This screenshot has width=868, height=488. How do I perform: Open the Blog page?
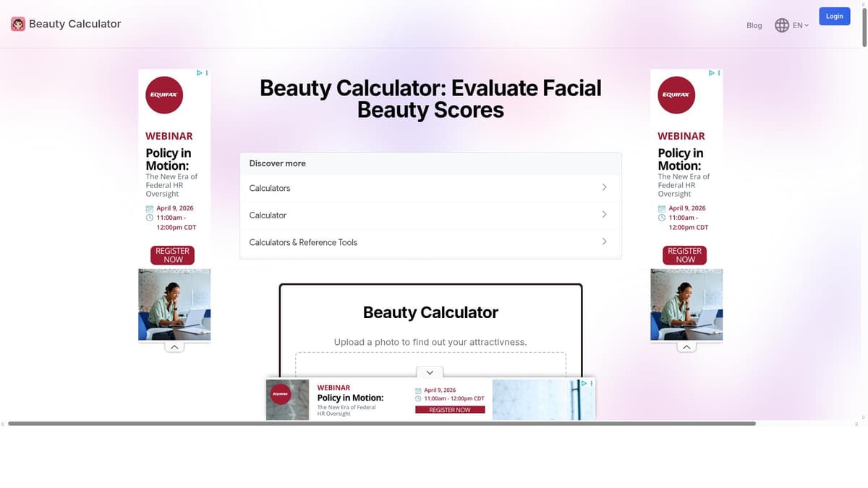pos(754,25)
